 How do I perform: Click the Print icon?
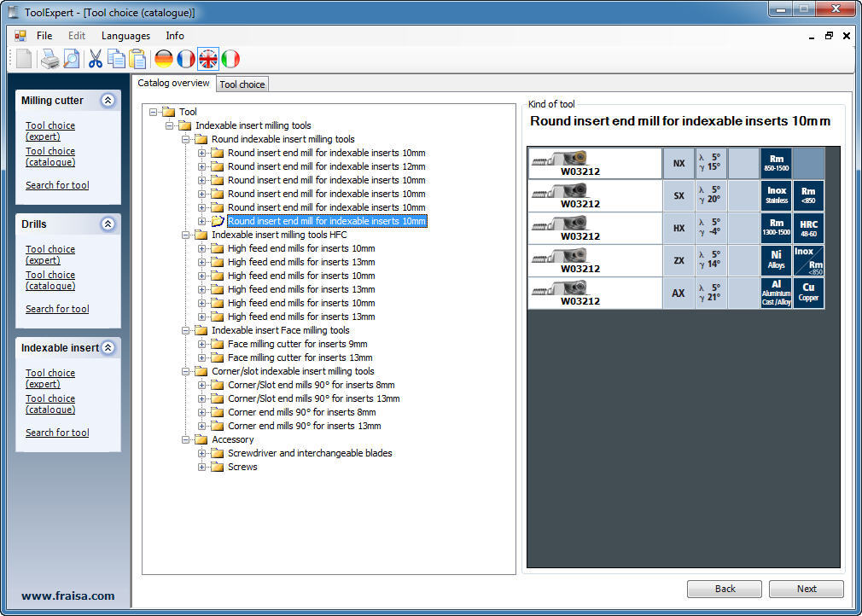[51, 60]
